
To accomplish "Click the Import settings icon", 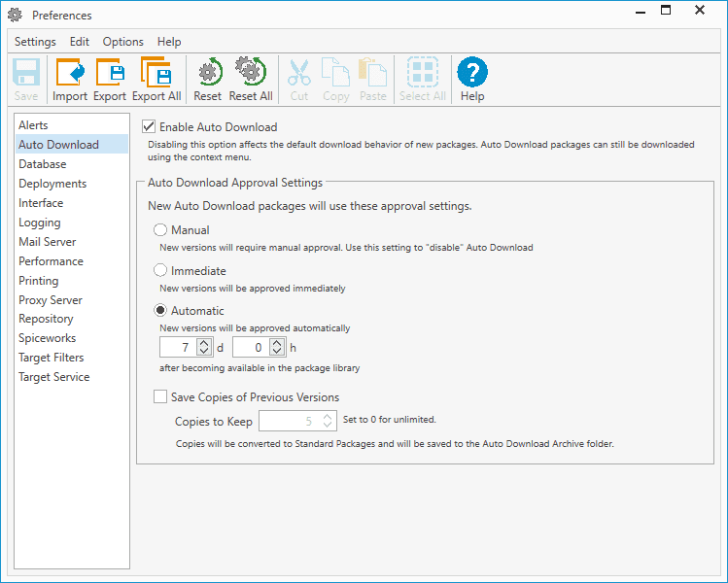I will [70, 72].
